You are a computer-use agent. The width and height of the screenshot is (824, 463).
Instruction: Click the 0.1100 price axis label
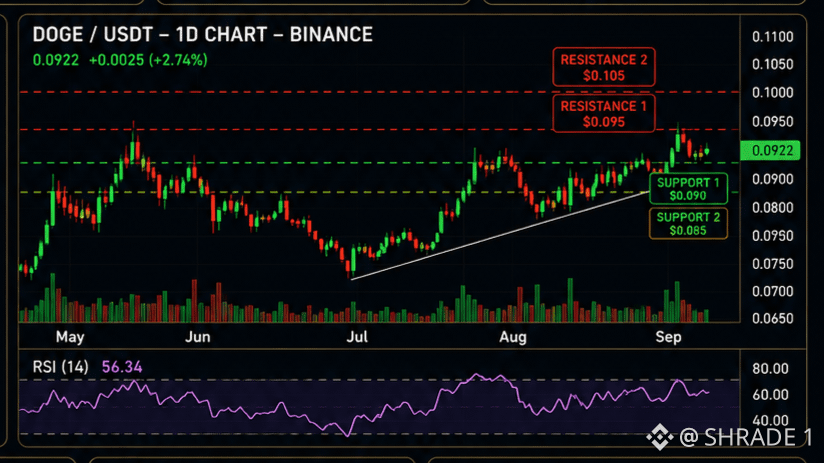click(772, 37)
